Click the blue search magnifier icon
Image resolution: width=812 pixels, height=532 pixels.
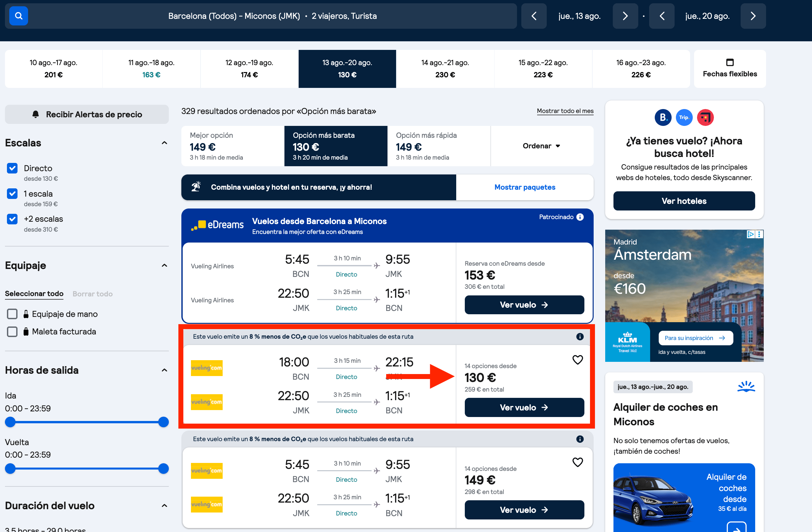click(x=18, y=16)
